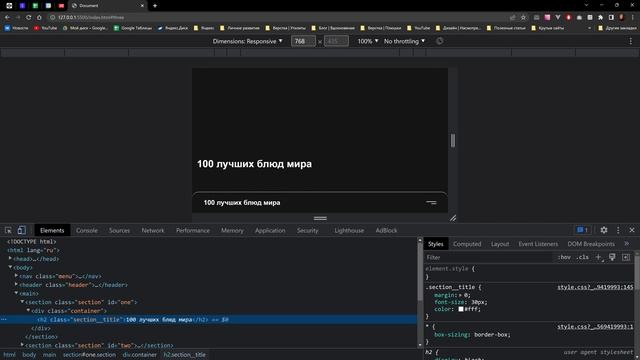Screen dimensions: 640x360
Task: Open the Computed styles tab
Action: [x=467, y=244]
